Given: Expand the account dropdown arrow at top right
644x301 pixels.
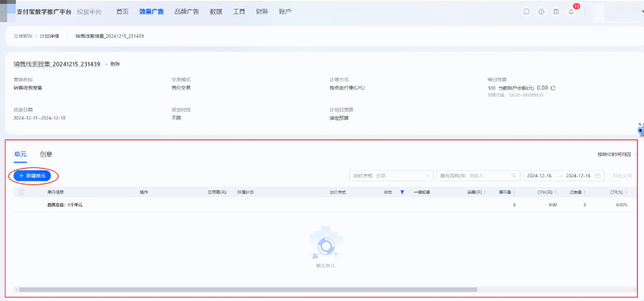Looking at the screenshot, I should (642, 12).
